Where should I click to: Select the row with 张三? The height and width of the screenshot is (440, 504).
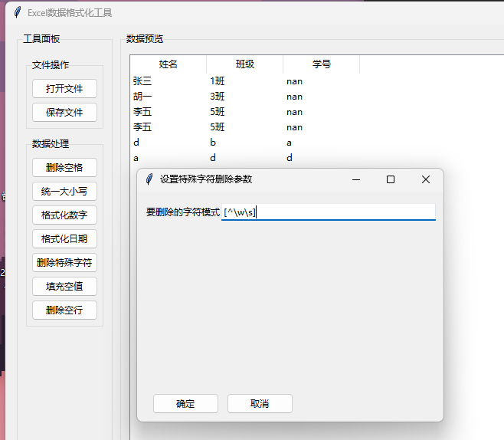coord(316,81)
